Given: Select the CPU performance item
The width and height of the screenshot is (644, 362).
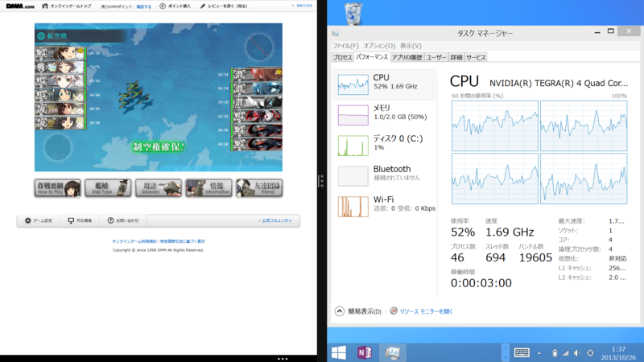Looking at the screenshot, I should click(x=385, y=84).
